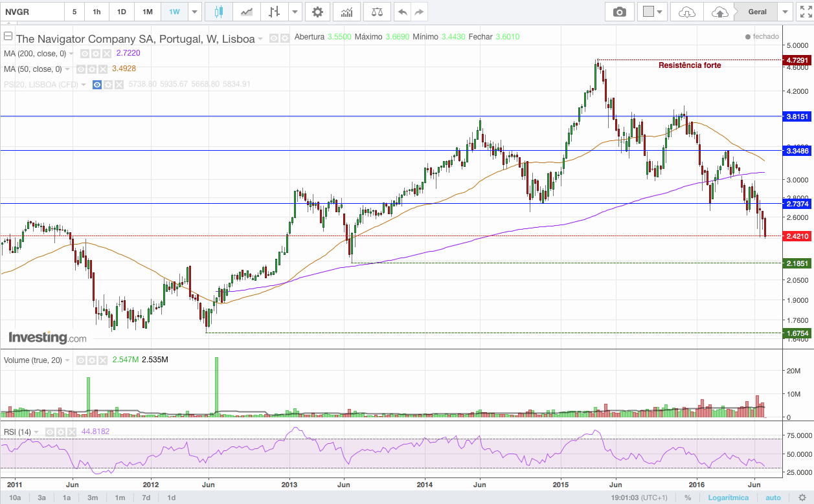Expand the Navigator Company title dropdown
Viewport: 814px width, 504px height.
click(x=260, y=39)
